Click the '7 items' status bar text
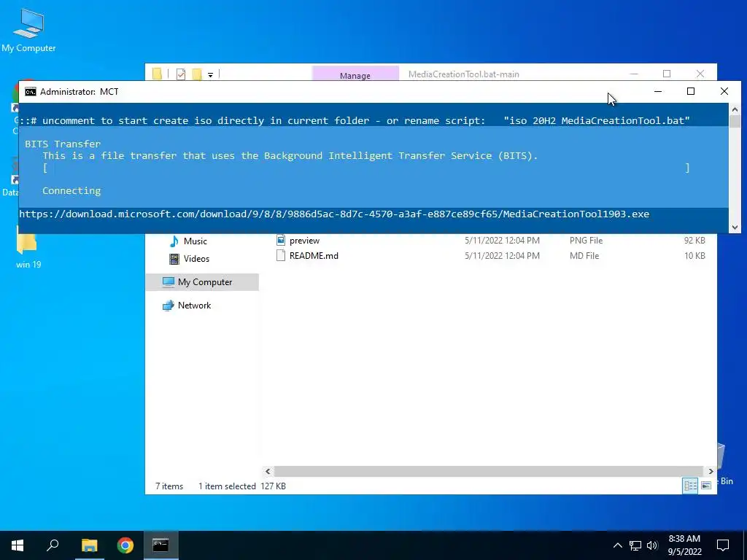This screenshot has width=747, height=560. click(x=169, y=486)
